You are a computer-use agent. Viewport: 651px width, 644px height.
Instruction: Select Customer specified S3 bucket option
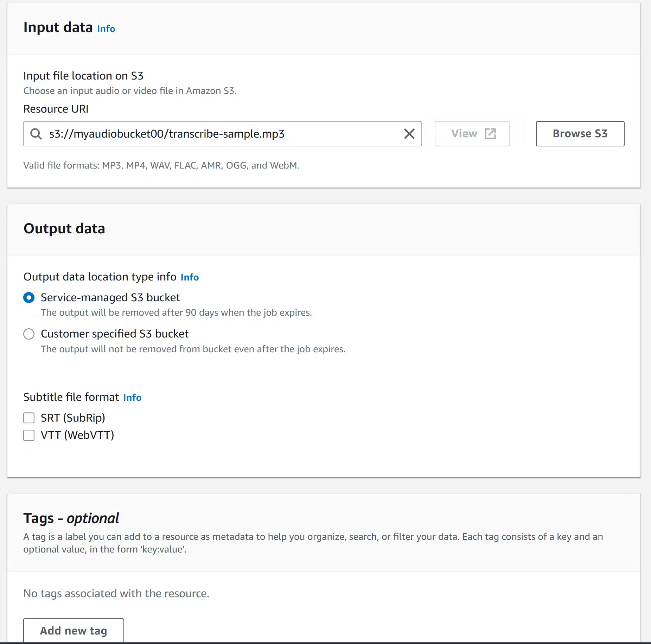pos(29,334)
